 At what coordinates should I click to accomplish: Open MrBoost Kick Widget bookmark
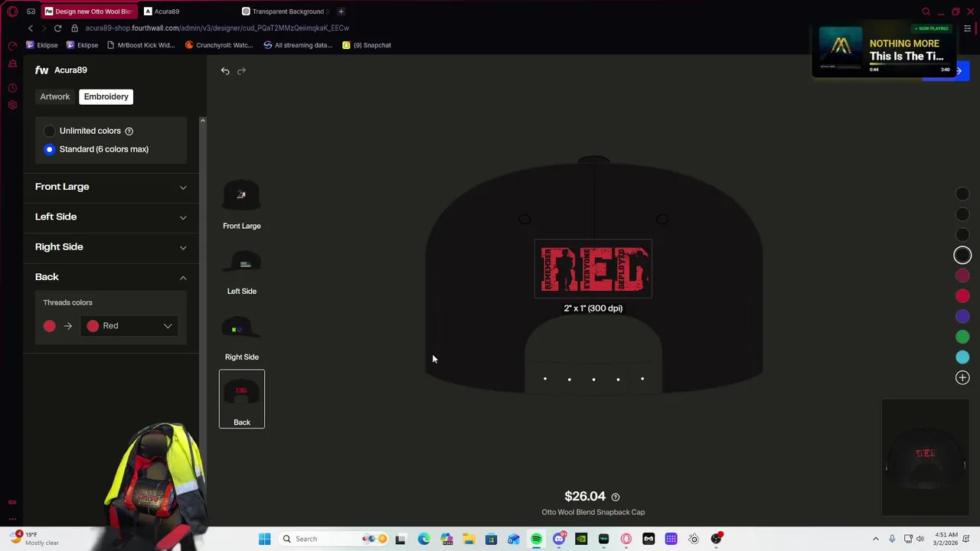(x=140, y=45)
